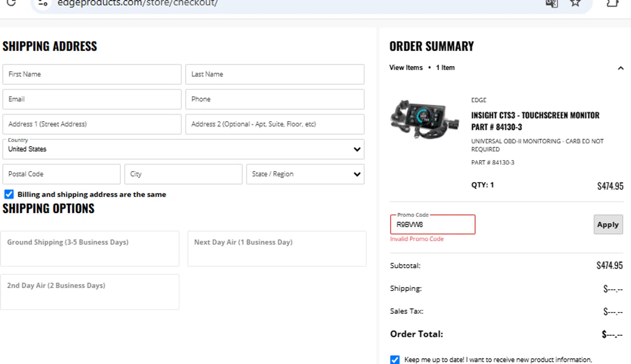Viewport: 631px width, 364px height.
Task: Select the optional Address 2 field
Action: pyautogui.click(x=275, y=124)
